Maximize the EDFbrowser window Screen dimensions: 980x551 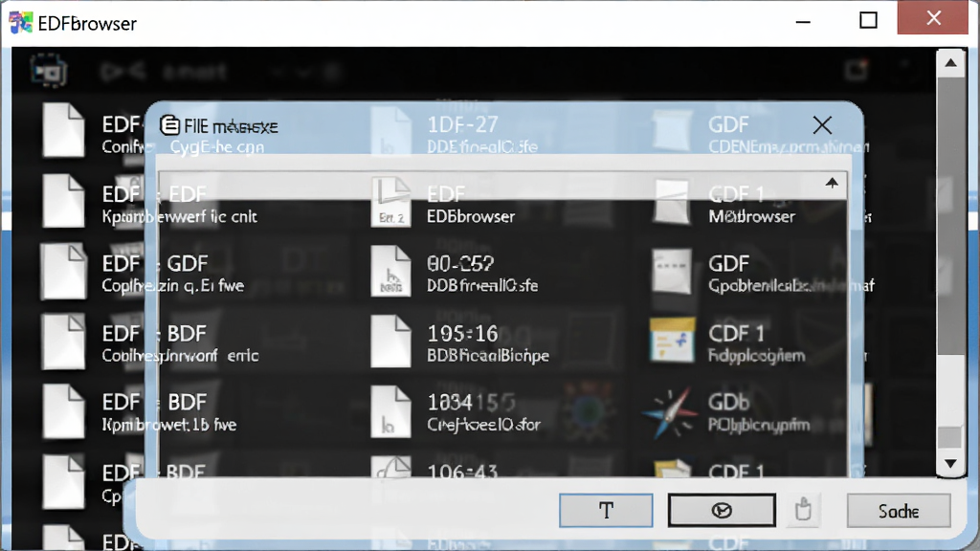tap(868, 21)
